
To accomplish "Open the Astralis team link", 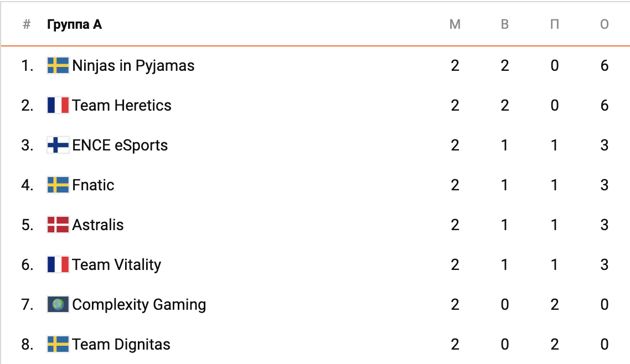I will (98, 225).
